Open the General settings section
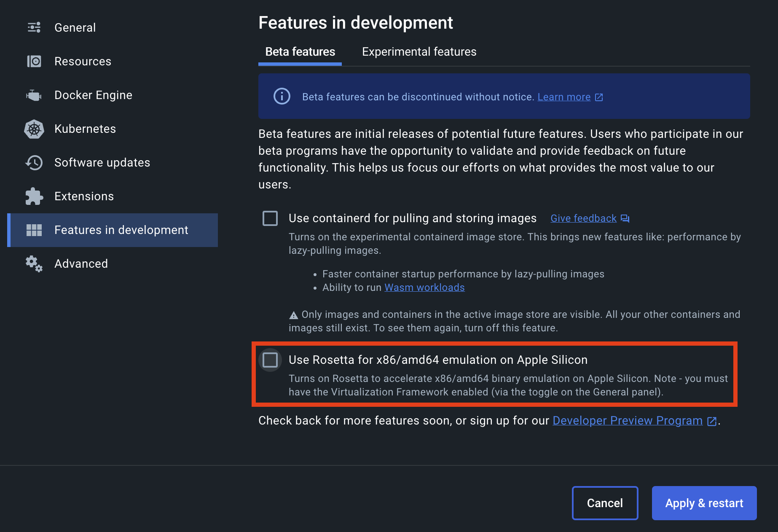The image size is (778, 532). 113,28
